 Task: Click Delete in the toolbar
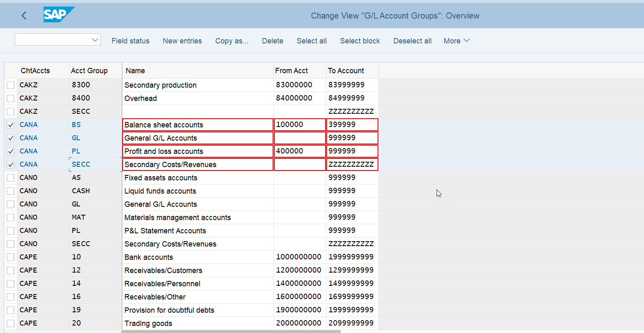click(272, 41)
